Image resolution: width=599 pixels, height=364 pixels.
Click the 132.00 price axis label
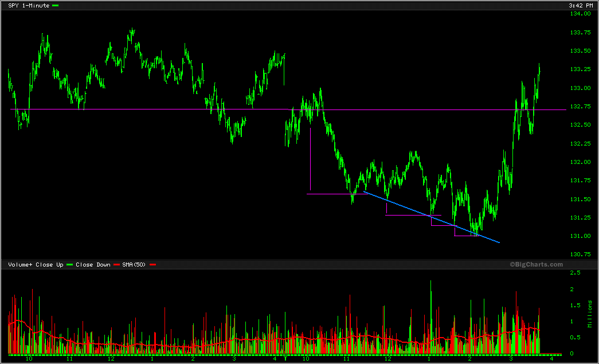click(580, 162)
